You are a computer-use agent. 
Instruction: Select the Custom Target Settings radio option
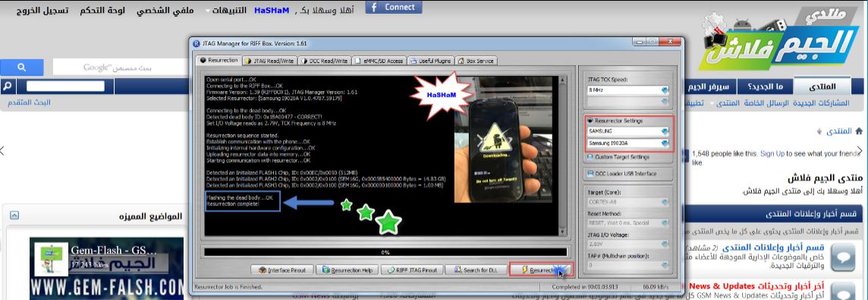click(590, 157)
